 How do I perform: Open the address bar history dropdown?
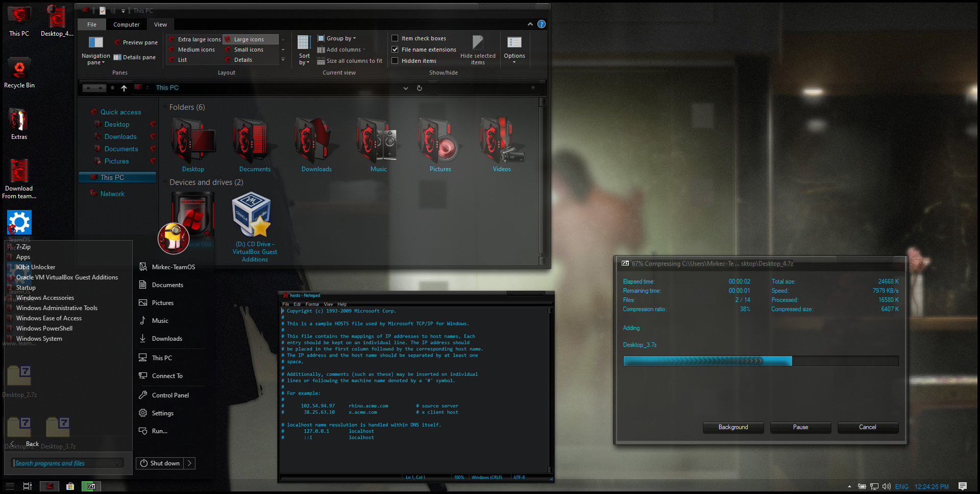click(406, 88)
